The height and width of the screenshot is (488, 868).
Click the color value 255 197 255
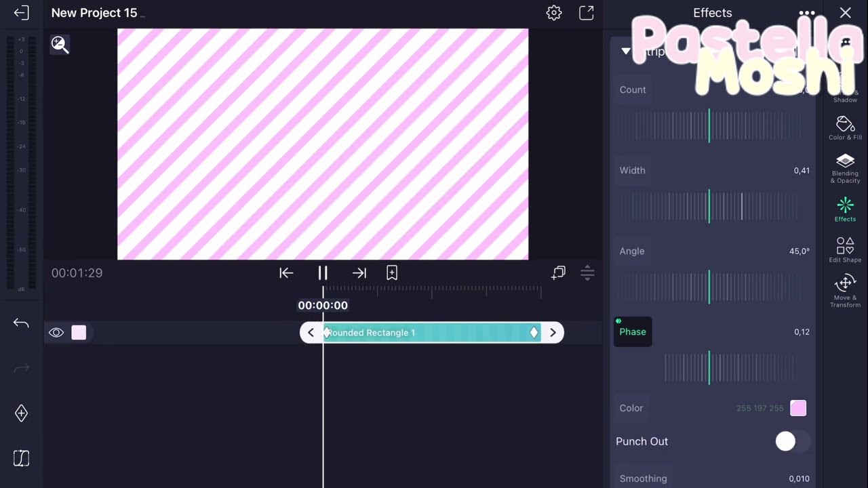pos(760,408)
